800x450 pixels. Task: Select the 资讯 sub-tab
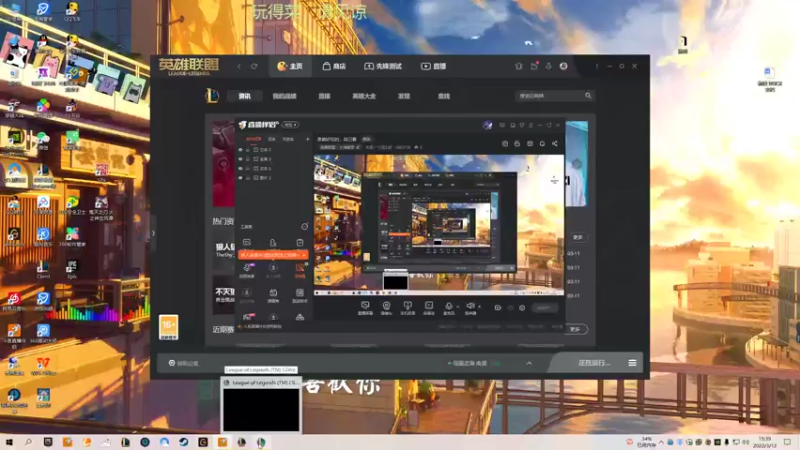point(244,96)
